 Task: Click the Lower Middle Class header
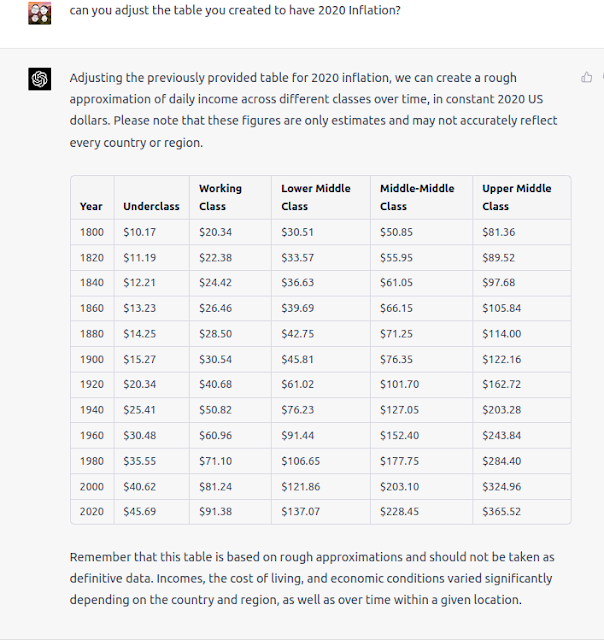coord(317,197)
